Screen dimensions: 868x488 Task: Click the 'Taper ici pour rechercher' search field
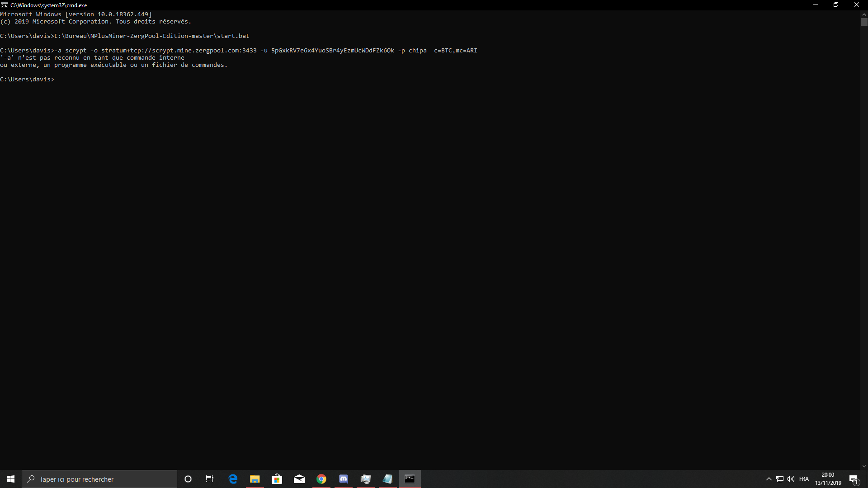(99, 479)
